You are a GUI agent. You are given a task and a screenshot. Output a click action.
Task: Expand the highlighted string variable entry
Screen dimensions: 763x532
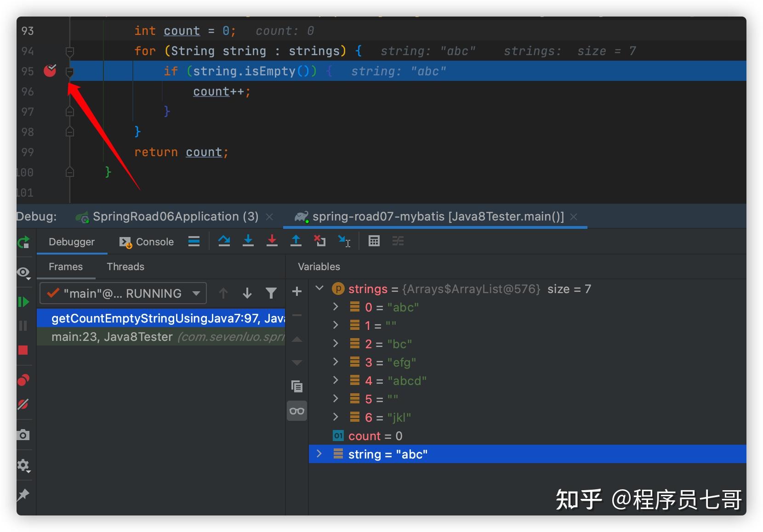point(319,454)
